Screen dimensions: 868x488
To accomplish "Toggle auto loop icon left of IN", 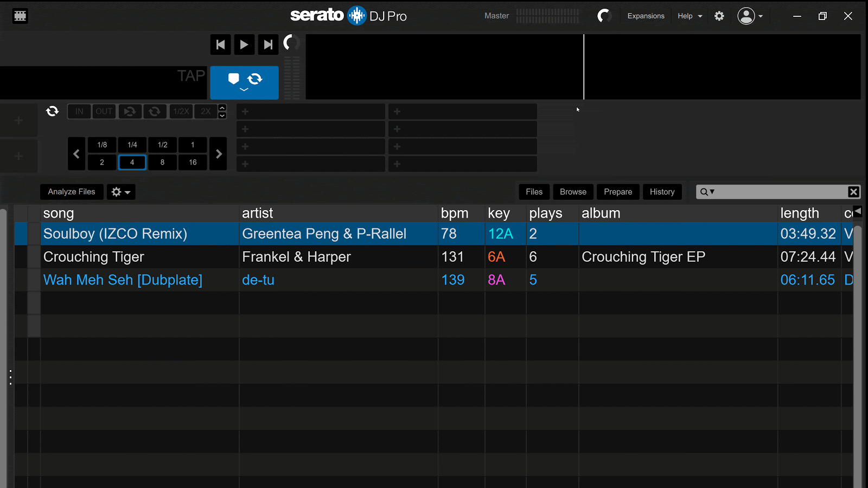I will (53, 111).
